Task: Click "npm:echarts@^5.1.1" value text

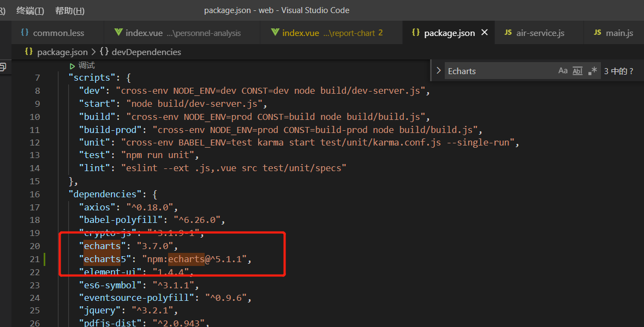Action: pos(194,259)
